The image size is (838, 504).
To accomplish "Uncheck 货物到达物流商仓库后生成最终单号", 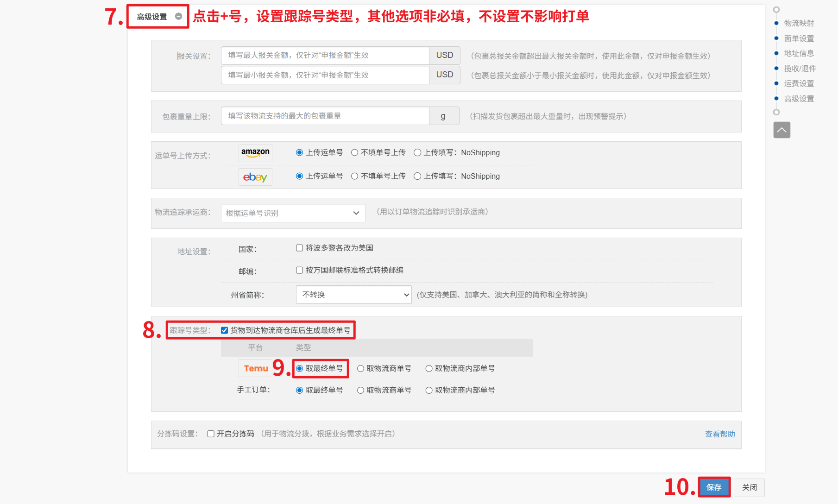I will 225,330.
